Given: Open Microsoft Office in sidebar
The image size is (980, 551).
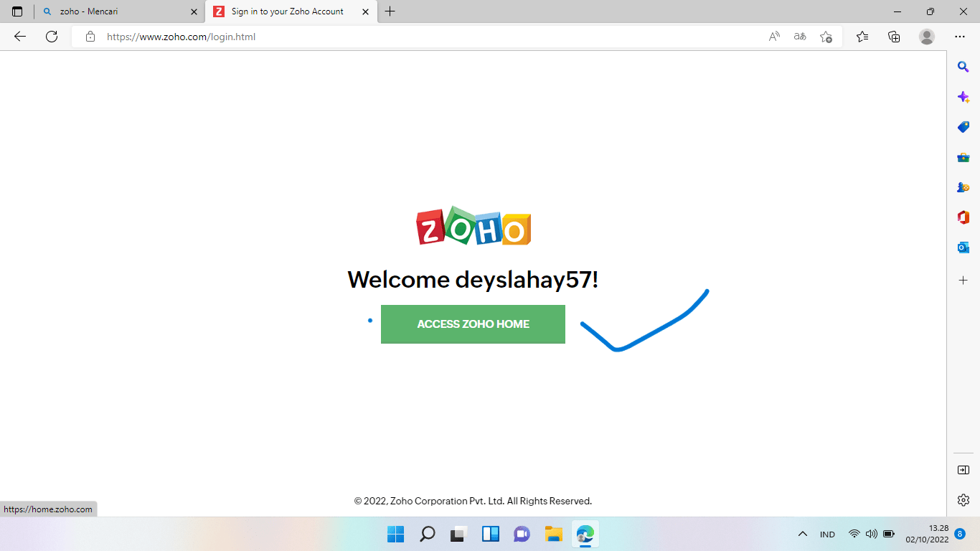Looking at the screenshot, I should click(963, 217).
